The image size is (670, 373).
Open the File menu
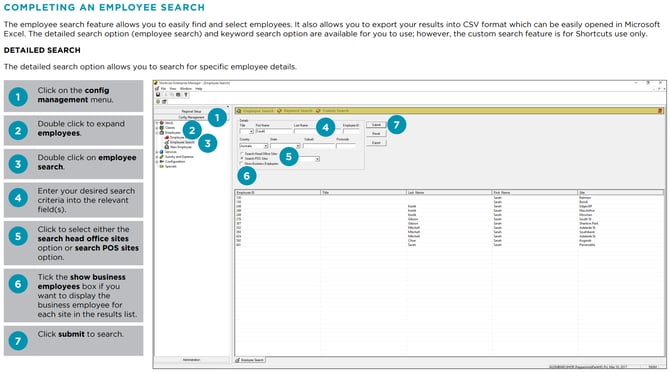(163, 88)
